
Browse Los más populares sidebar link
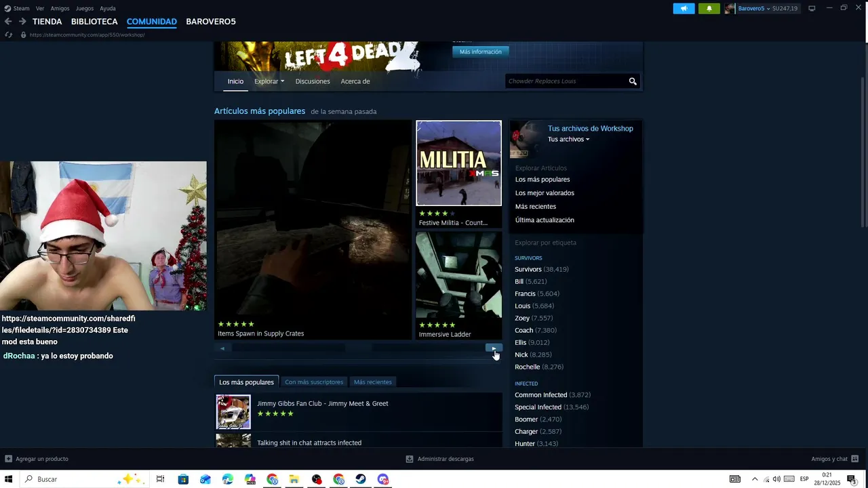coord(542,180)
